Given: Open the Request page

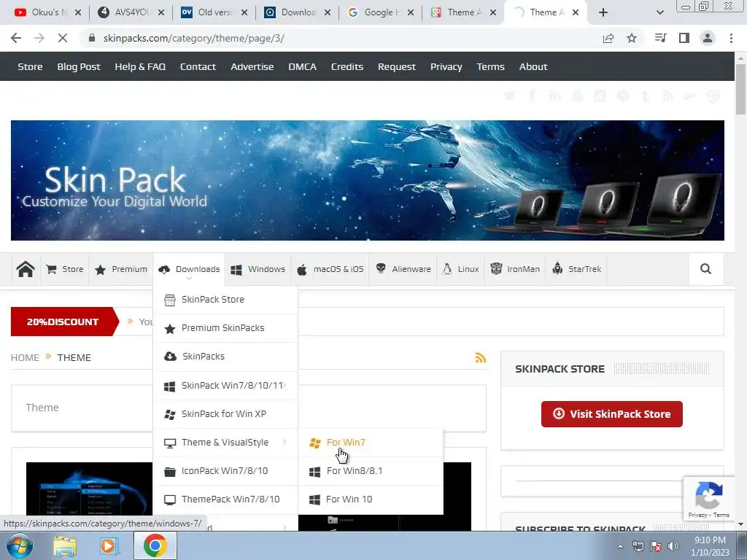Looking at the screenshot, I should [396, 66].
